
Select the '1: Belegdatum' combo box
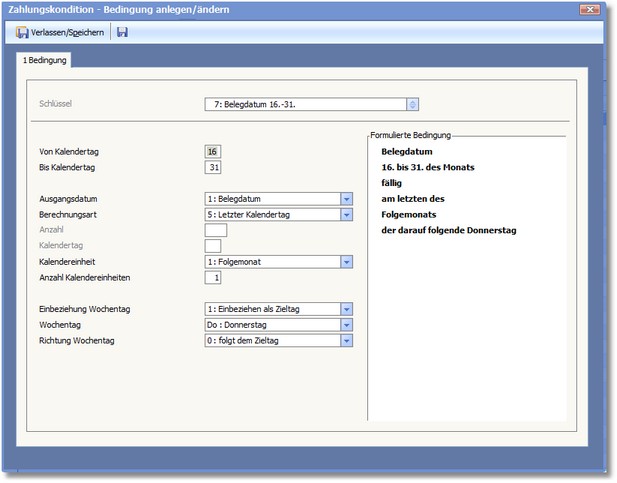point(271,199)
